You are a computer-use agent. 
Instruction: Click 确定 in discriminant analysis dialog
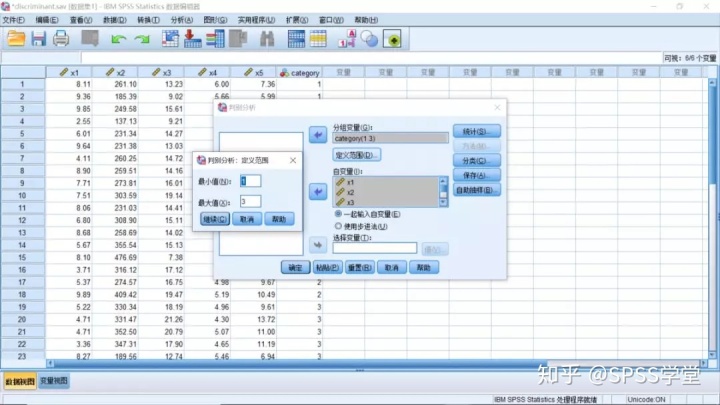(295, 267)
